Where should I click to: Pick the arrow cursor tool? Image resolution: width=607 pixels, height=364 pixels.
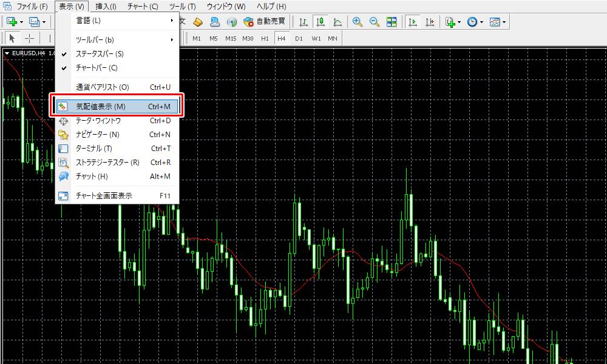coord(12,38)
